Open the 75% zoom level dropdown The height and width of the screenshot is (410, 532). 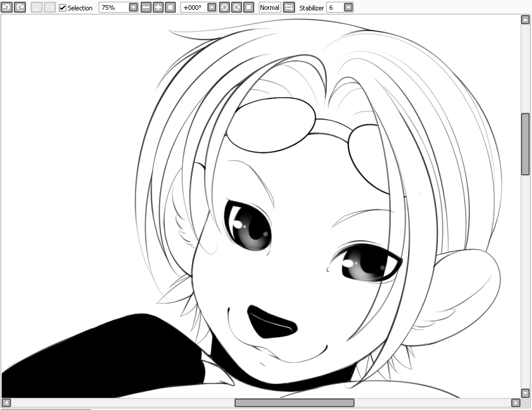(133, 7)
